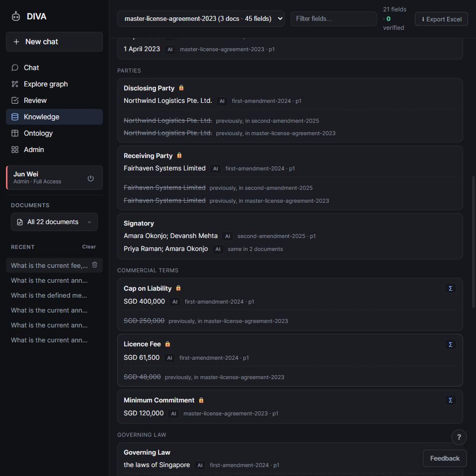The width and height of the screenshot is (476, 476).
Task: Click the AI badge next to SGD 400,000
Action: (175, 302)
